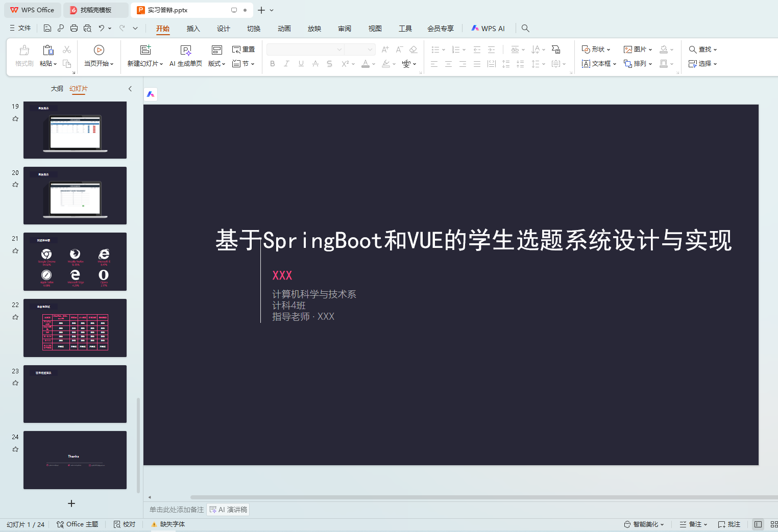The image size is (778, 532).
Task: Click the 缺失字体 warning in status bar
Action: coord(168,524)
